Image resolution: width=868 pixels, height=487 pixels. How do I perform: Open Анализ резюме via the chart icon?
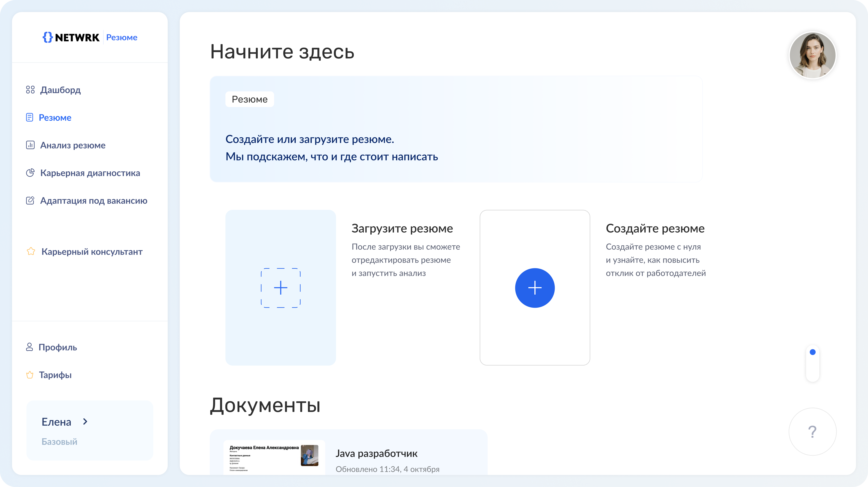coord(30,145)
